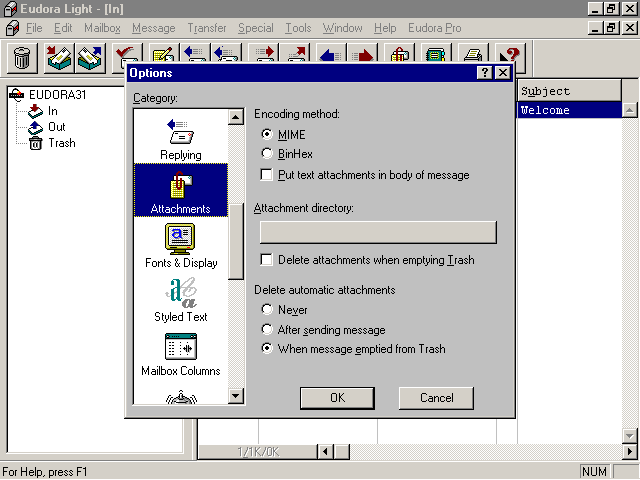Image resolution: width=640 pixels, height=480 pixels.
Task: Select After sending message radio button
Action: (x=267, y=329)
